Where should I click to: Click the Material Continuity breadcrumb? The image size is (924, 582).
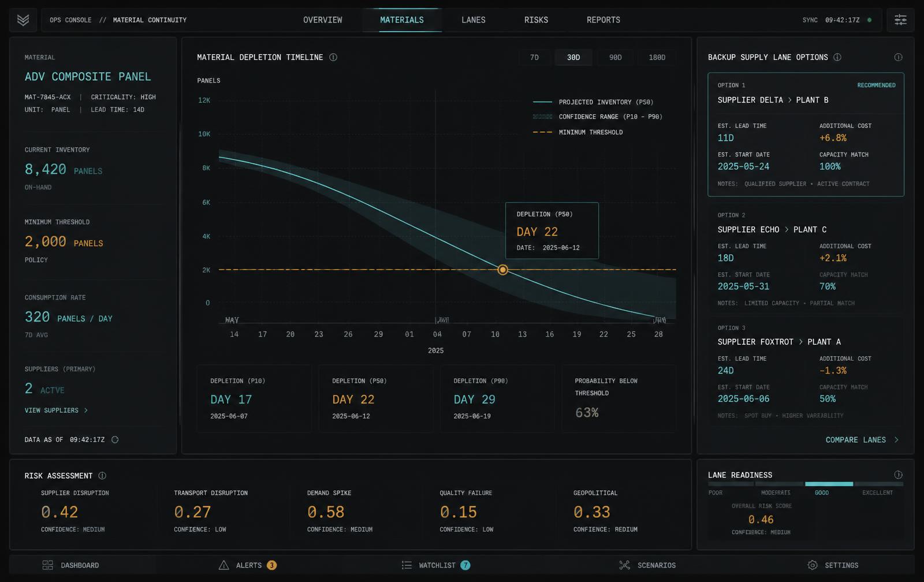(150, 20)
